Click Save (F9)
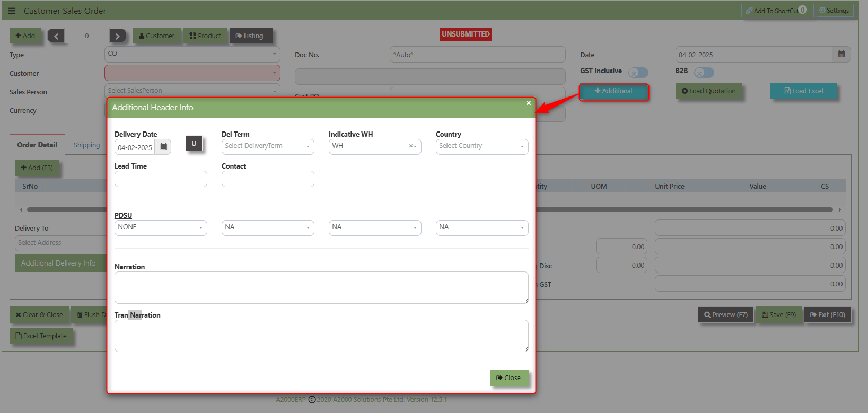The height and width of the screenshot is (413, 868). click(x=779, y=314)
